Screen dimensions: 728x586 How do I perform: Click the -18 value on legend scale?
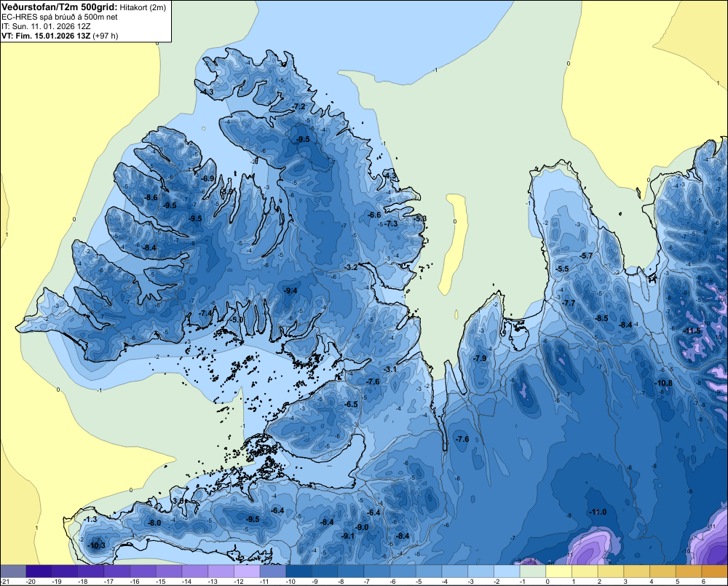pos(83,582)
